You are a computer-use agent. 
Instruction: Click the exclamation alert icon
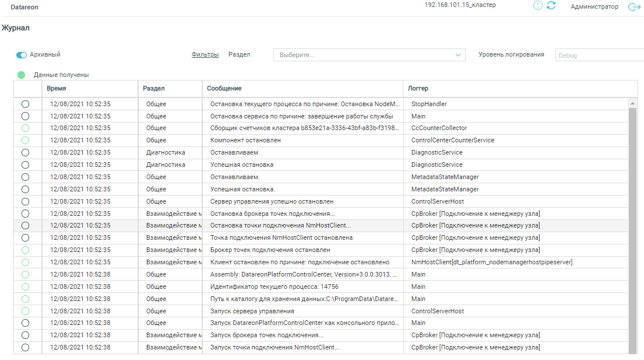click(x=537, y=6)
